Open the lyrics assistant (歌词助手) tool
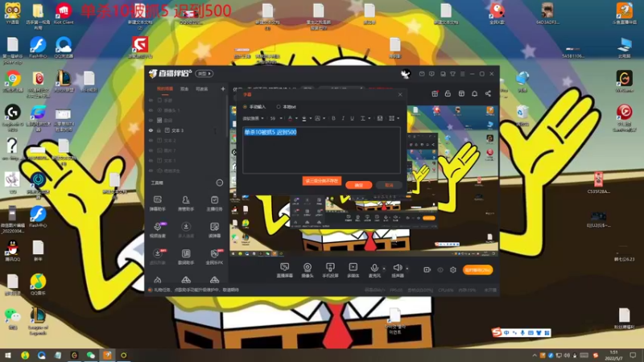Image resolution: width=644 pixels, height=362 pixels. [x=186, y=257]
